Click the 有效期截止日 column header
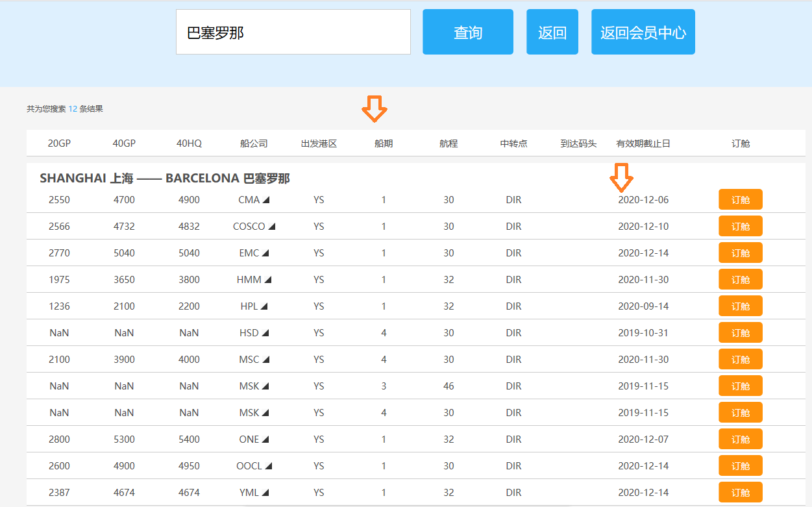Screen dimensions: 812x507 pos(643,143)
